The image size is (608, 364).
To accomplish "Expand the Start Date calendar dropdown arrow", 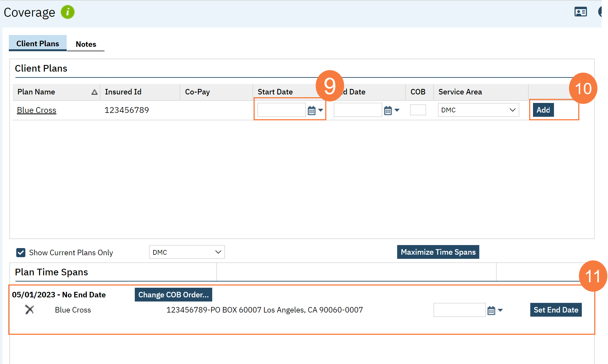I will 321,110.
